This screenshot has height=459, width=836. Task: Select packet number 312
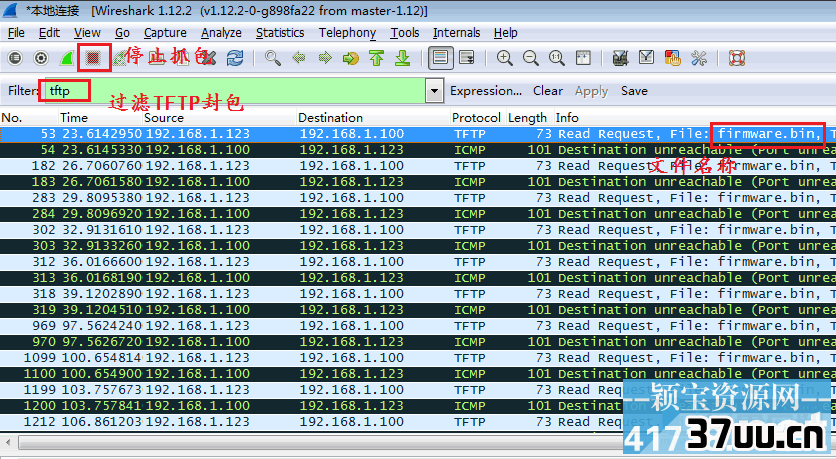tap(418, 262)
